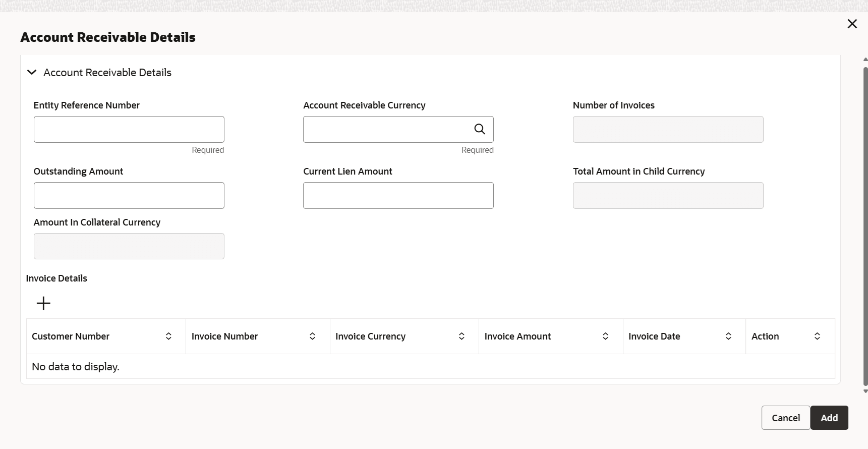Sort by Action column
The width and height of the screenshot is (868, 449).
point(817,336)
